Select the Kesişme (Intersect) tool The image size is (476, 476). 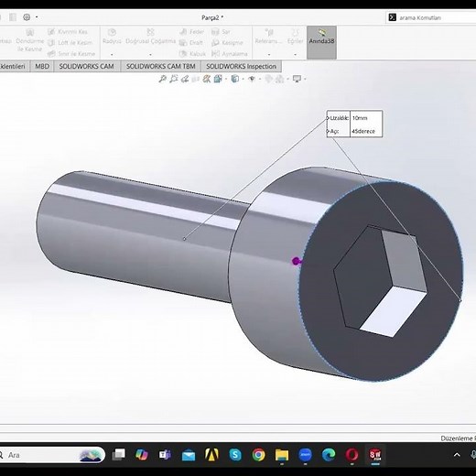coord(227,43)
